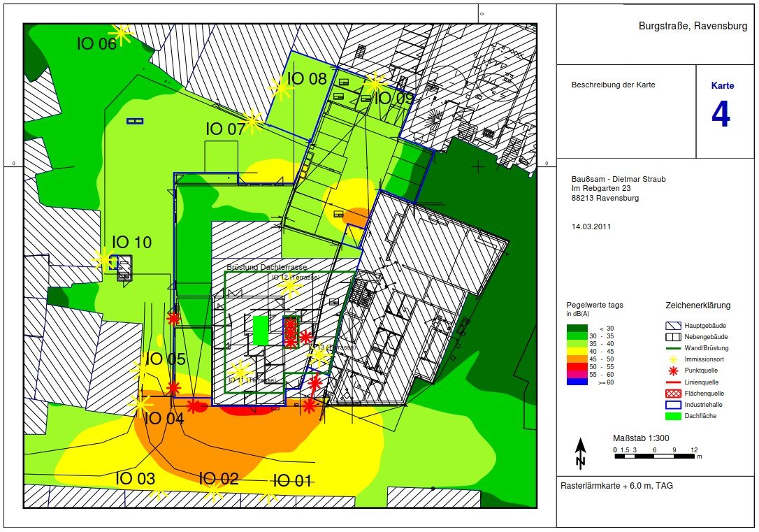Select the yellow star marker beside IO 08
Viewport: 759px width, 532px height.
(x=280, y=88)
